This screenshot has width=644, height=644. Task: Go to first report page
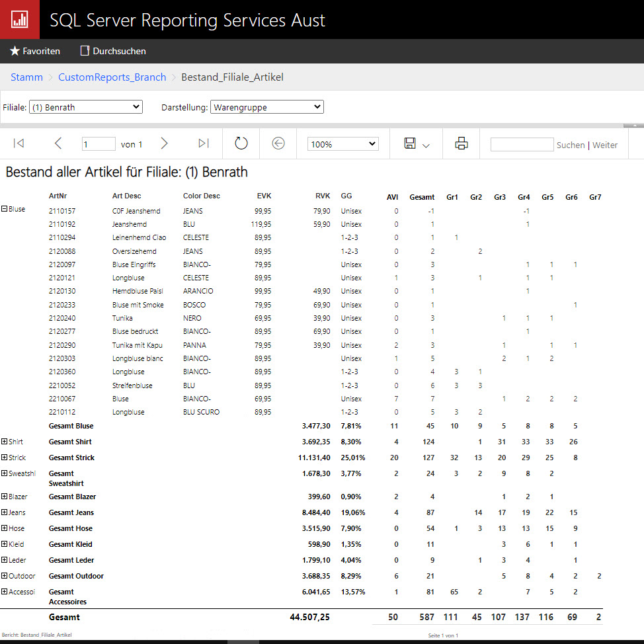click(19, 143)
